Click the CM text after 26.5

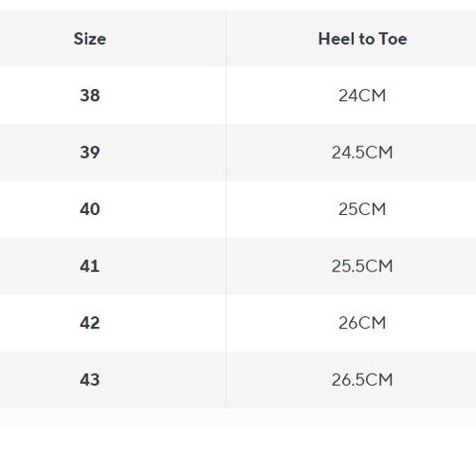point(379,380)
